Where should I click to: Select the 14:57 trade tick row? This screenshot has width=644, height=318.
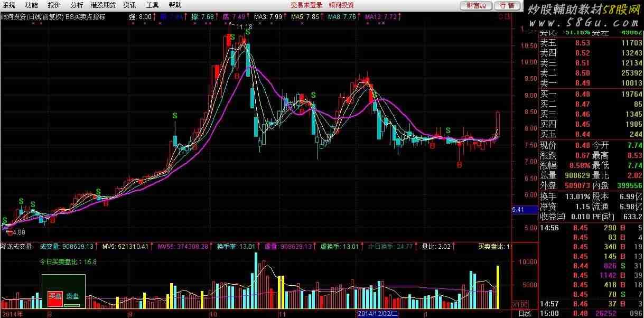tap(591, 304)
